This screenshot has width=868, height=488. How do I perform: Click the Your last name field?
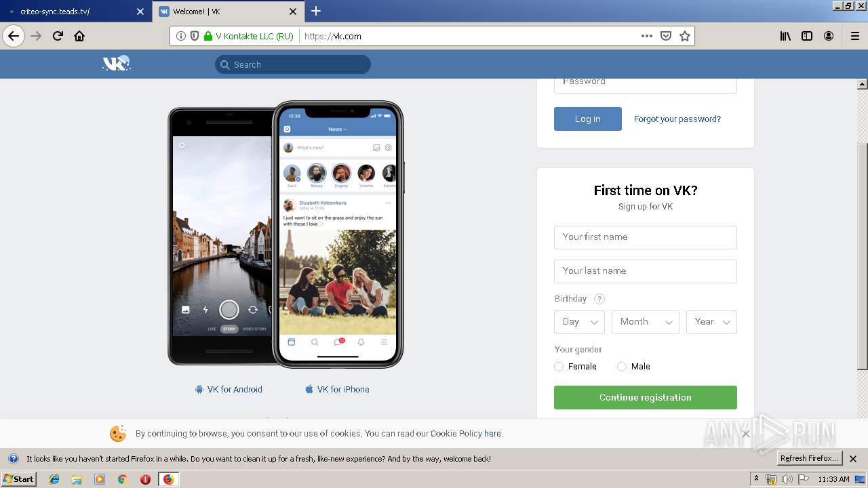(646, 271)
